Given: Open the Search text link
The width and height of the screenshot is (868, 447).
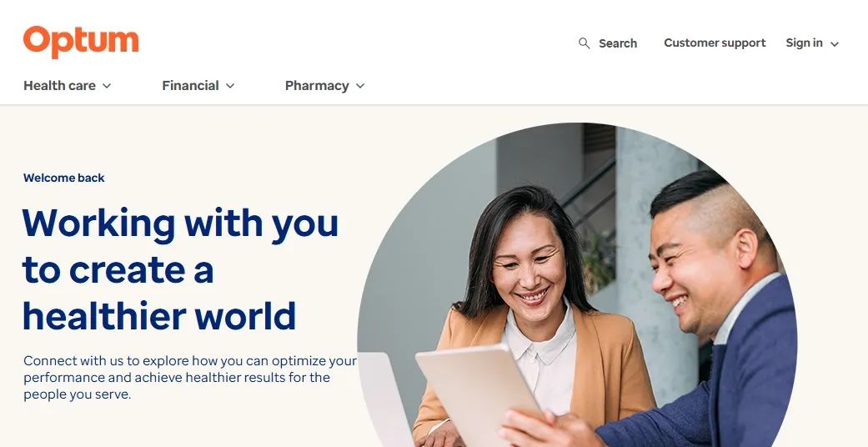Looking at the screenshot, I should [x=618, y=43].
